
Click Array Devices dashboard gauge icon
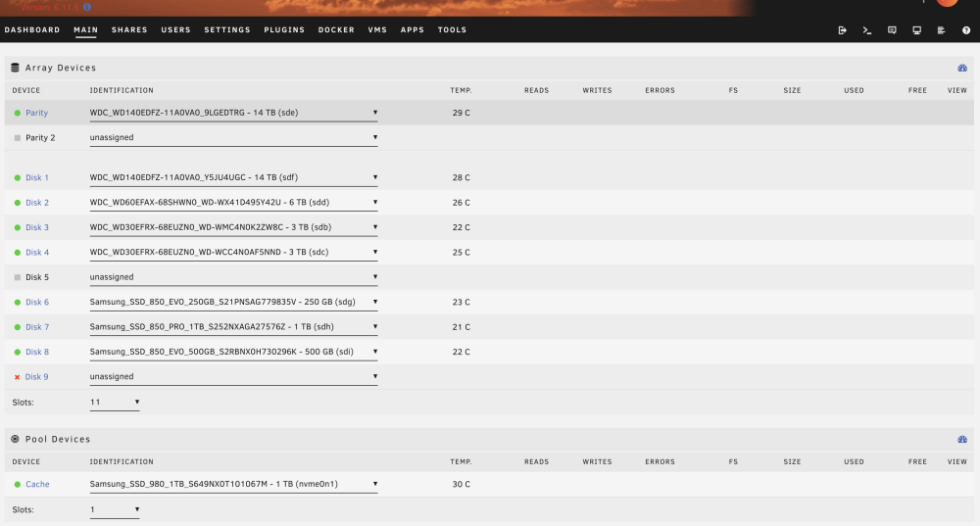[962, 68]
